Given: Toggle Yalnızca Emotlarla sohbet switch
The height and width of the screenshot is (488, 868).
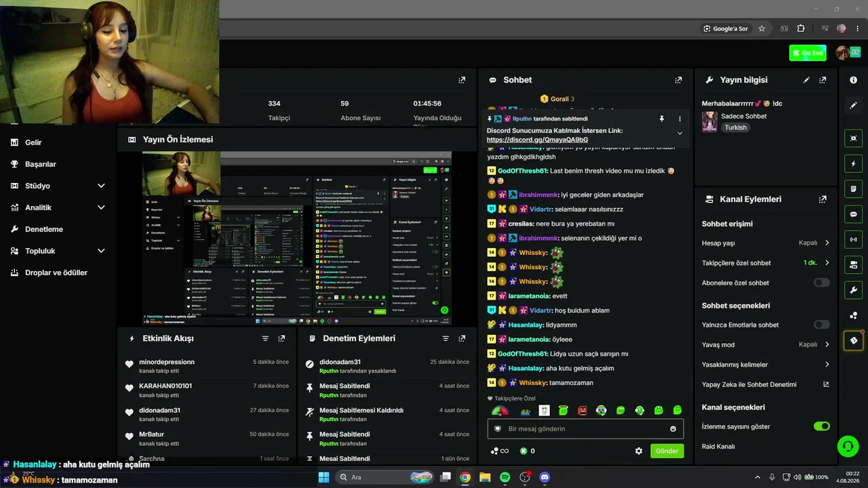Looking at the screenshot, I should pos(821,325).
